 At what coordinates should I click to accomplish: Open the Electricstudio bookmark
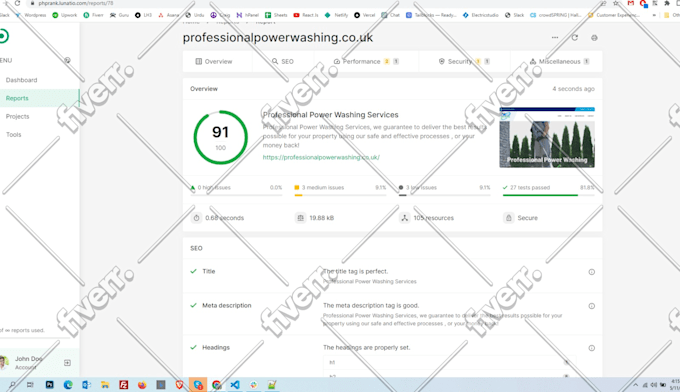click(481, 15)
